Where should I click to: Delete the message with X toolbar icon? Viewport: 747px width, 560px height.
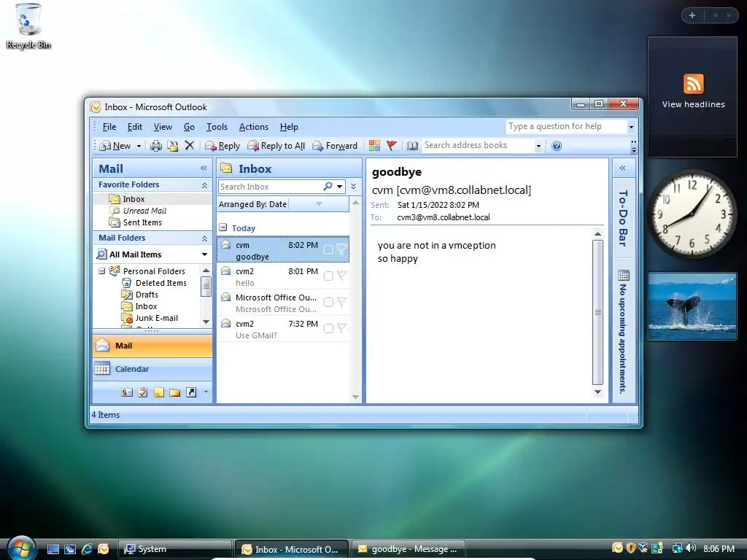coord(190,145)
